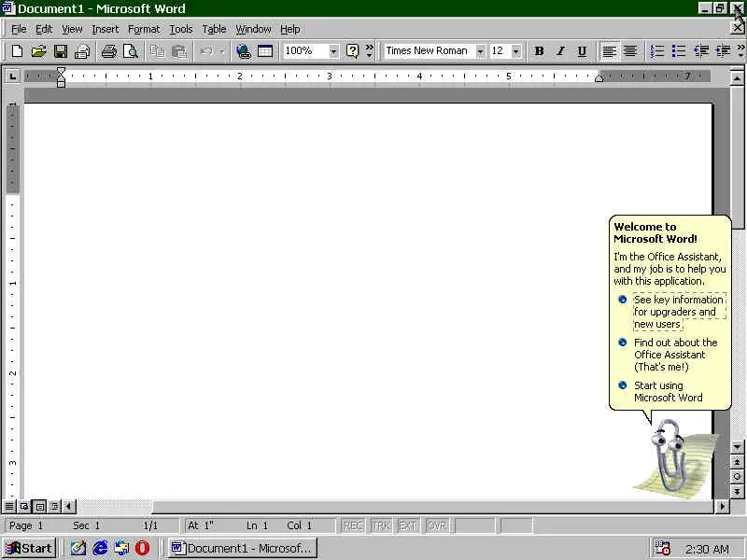Toggle Italic formatting
747x560 pixels.
(x=560, y=51)
